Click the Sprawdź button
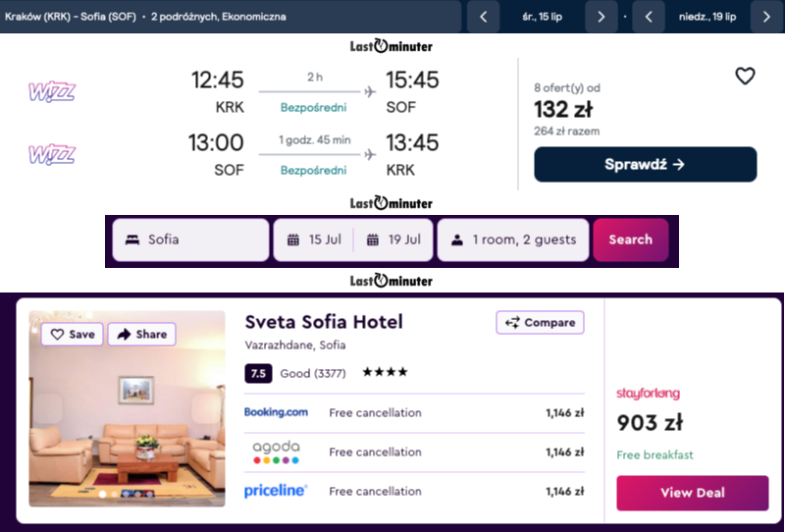 (x=645, y=165)
